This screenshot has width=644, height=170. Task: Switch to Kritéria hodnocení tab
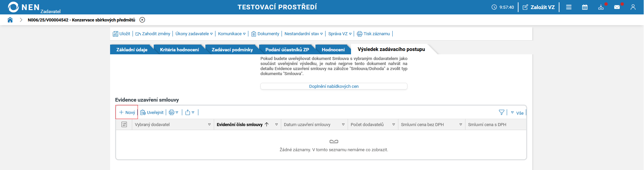pos(180,49)
